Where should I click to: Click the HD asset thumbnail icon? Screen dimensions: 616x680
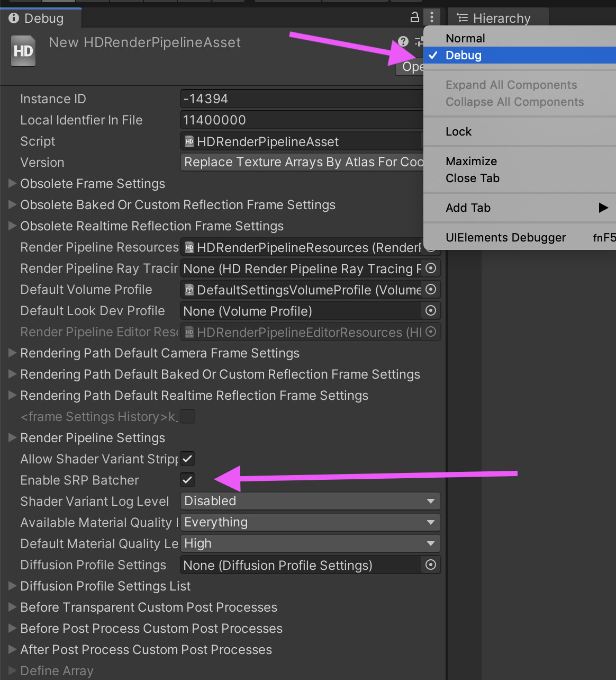pyautogui.click(x=23, y=50)
